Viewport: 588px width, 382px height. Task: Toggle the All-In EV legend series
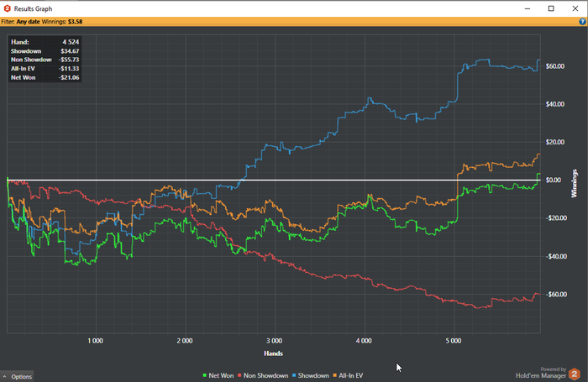pyautogui.click(x=348, y=375)
